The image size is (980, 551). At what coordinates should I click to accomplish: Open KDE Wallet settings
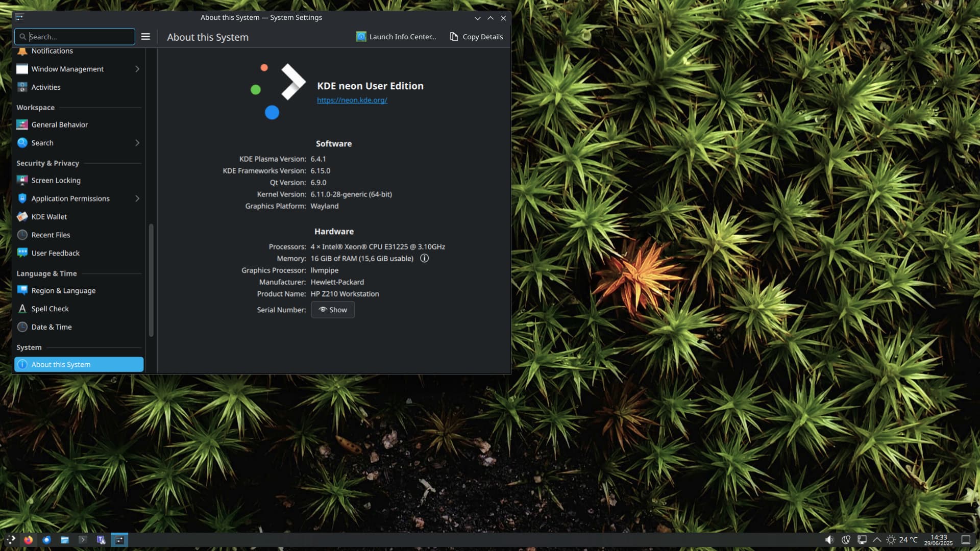pyautogui.click(x=49, y=217)
